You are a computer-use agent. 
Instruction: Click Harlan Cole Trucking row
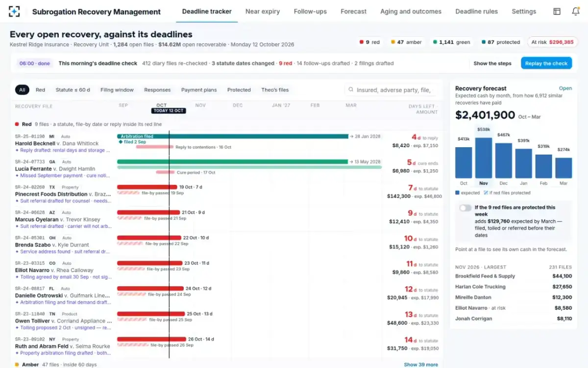(514, 287)
